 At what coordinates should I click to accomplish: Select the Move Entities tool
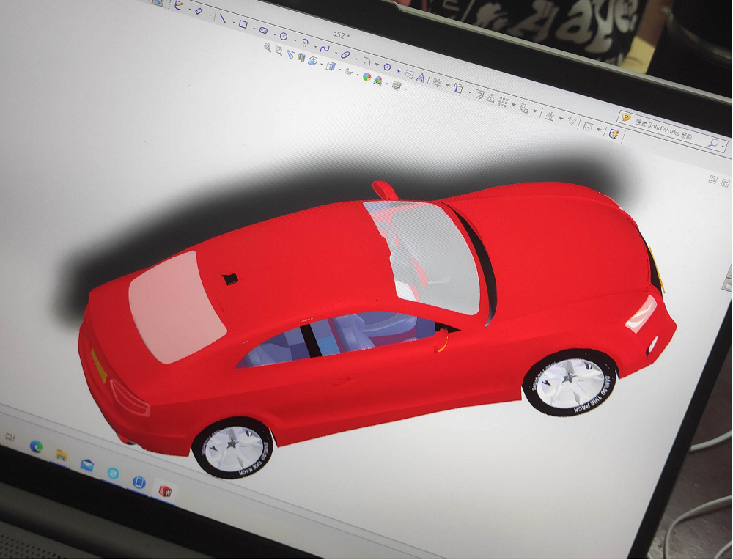click(524, 109)
